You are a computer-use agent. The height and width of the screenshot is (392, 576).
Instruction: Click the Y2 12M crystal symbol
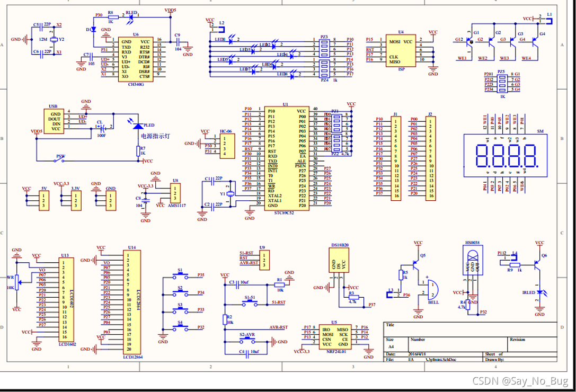[x=54, y=39]
